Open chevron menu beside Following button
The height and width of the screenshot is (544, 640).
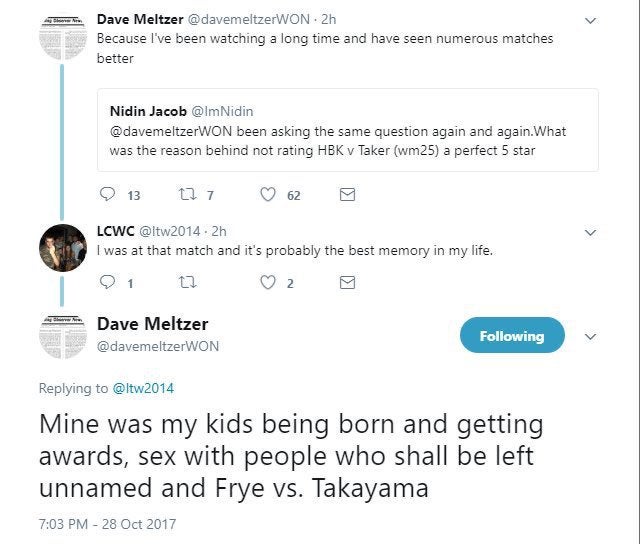point(591,336)
